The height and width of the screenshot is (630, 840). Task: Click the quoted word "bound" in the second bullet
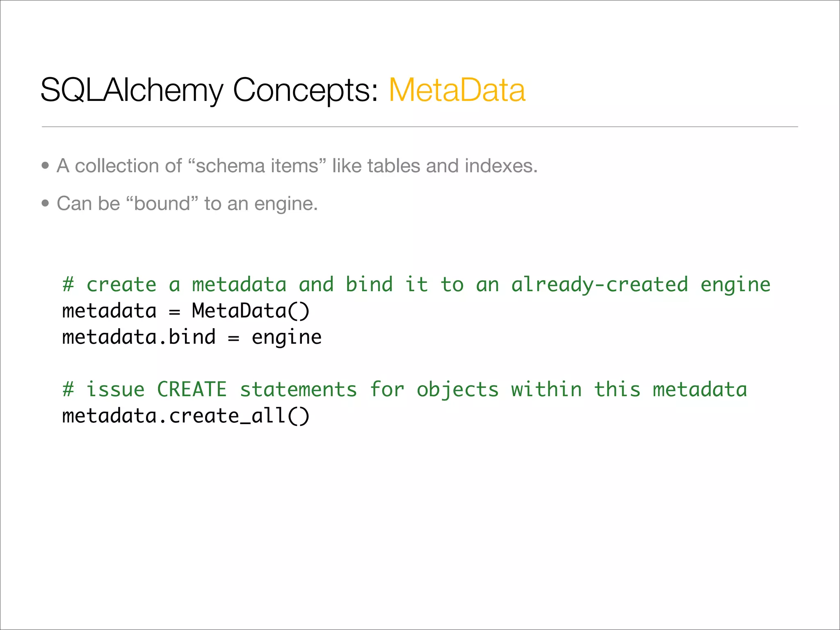(162, 203)
